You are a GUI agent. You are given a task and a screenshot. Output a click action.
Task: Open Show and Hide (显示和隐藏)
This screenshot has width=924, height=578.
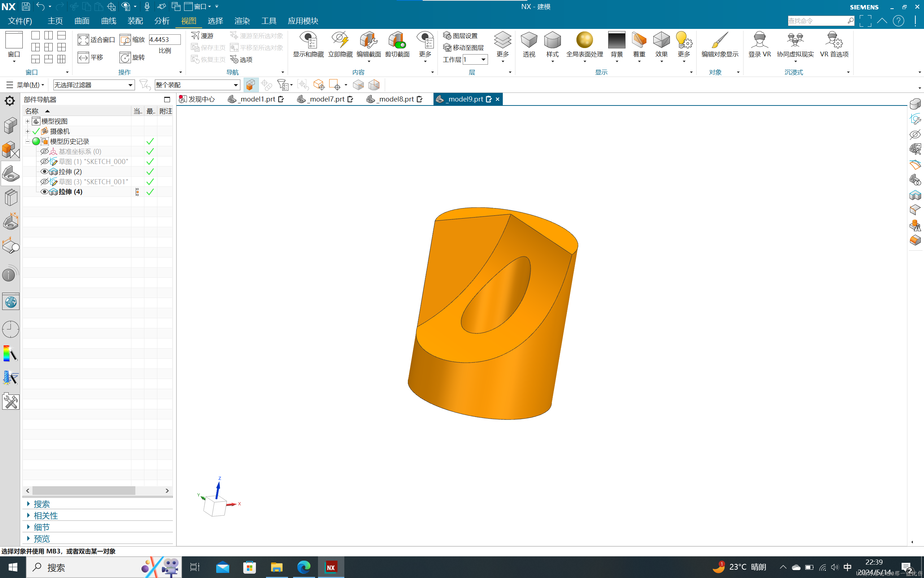(x=308, y=45)
